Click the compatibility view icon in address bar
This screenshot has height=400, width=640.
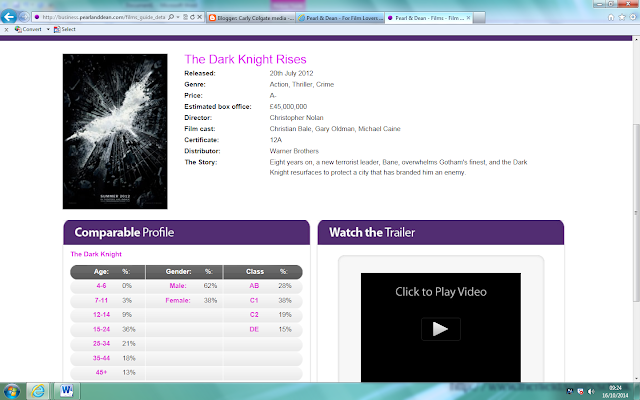pyautogui.click(x=185, y=17)
